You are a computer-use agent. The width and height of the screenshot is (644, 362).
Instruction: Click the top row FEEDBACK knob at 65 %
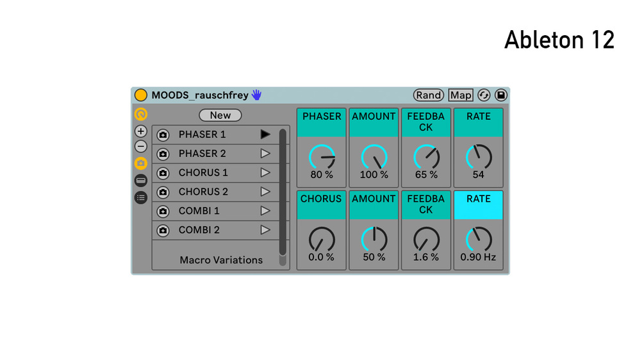(x=426, y=157)
